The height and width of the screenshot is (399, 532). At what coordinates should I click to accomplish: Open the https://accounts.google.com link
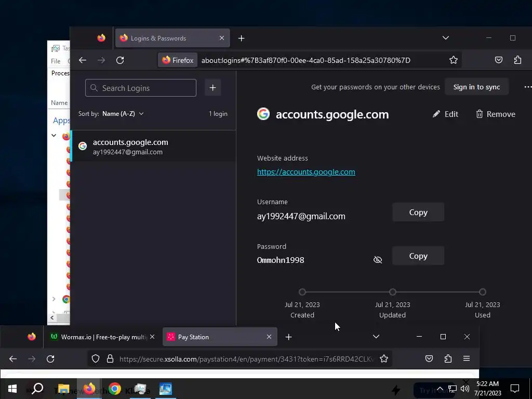[x=306, y=172]
